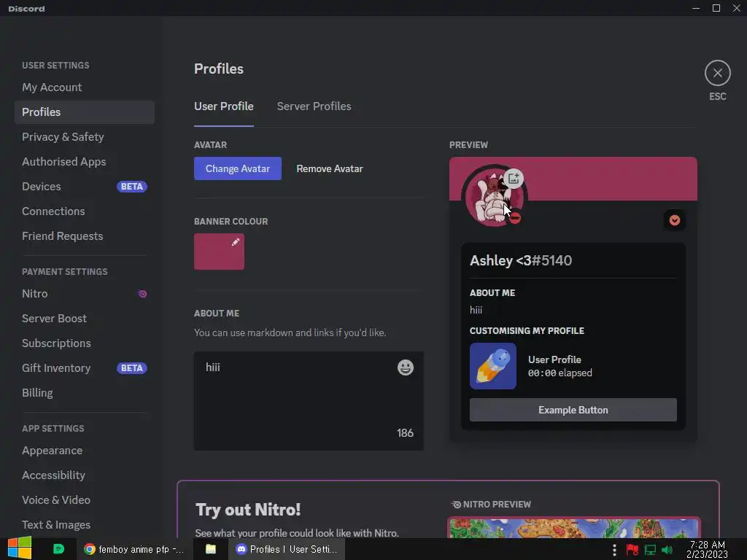The image size is (747, 560).
Task: Click the '00:00 elapsed' text
Action: [x=560, y=373]
